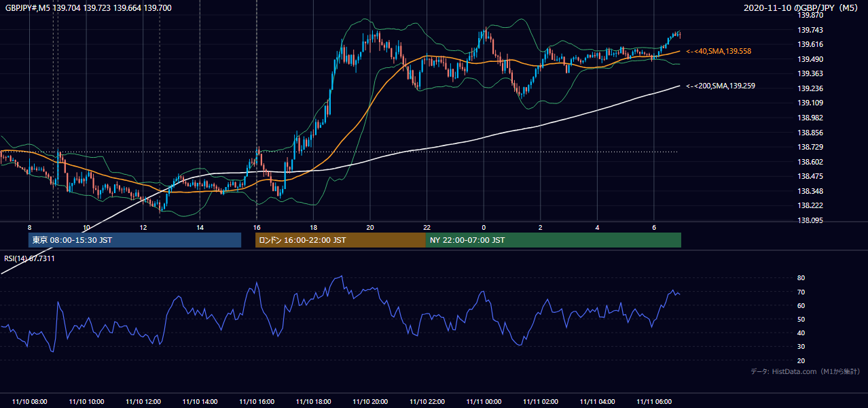
Task: Click the 11/11 04:00 date label
Action: point(597,402)
